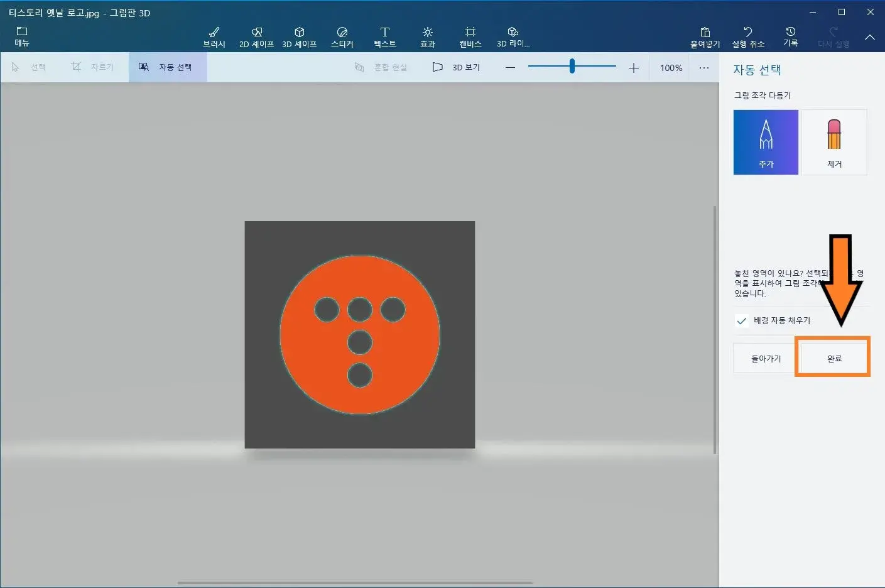Choose the 선택 select tool
Screen dimensions: 885x588
point(29,67)
